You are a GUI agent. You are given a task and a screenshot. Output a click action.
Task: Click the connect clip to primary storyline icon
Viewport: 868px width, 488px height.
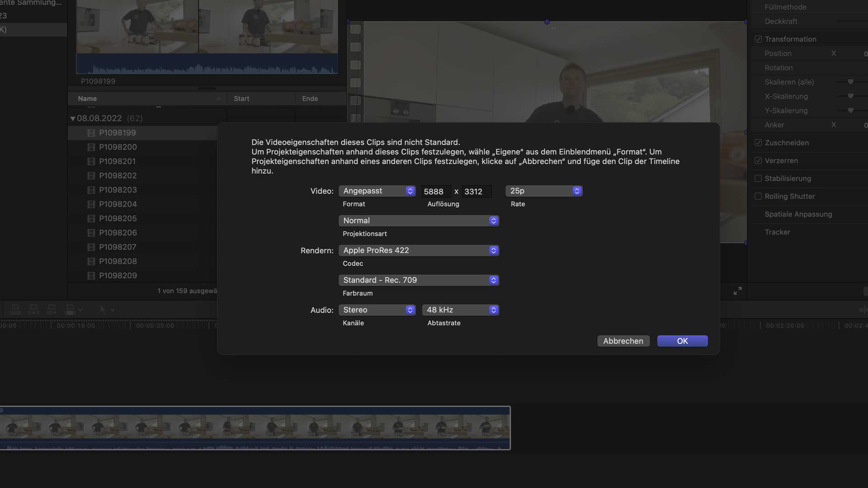[x=15, y=310]
